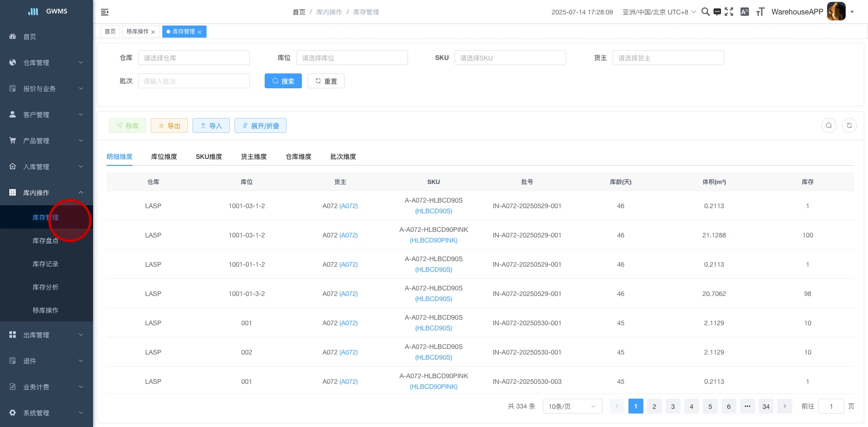Open the 10条/页 page size dropdown
Viewport: 868px width, 427px height.
tap(572, 407)
